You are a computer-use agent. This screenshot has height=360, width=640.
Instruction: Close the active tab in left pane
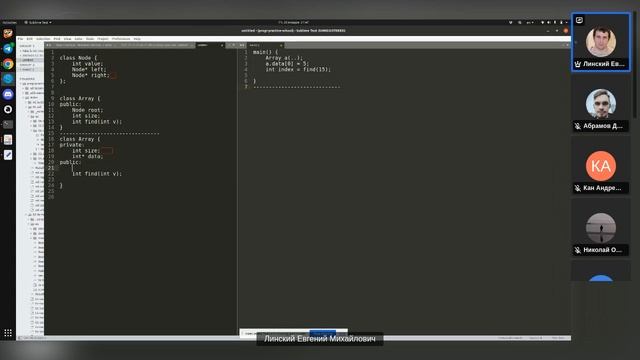click(x=222, y=45)
